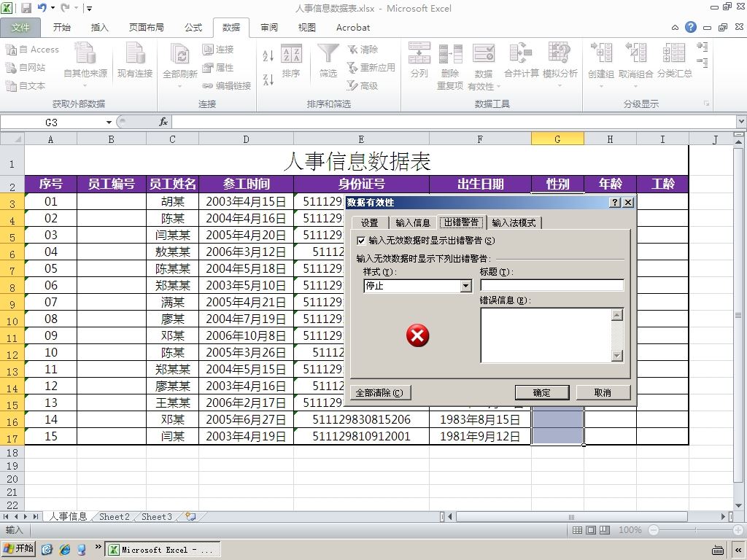Click Microsoft Excel taskbar button

pyautogui.click(x=163, y=550)
